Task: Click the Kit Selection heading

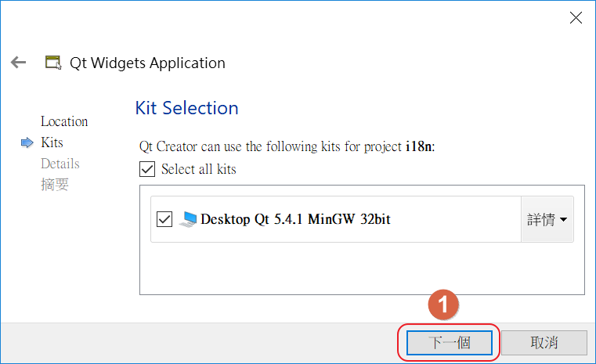Action: click(x=186, y=108)
